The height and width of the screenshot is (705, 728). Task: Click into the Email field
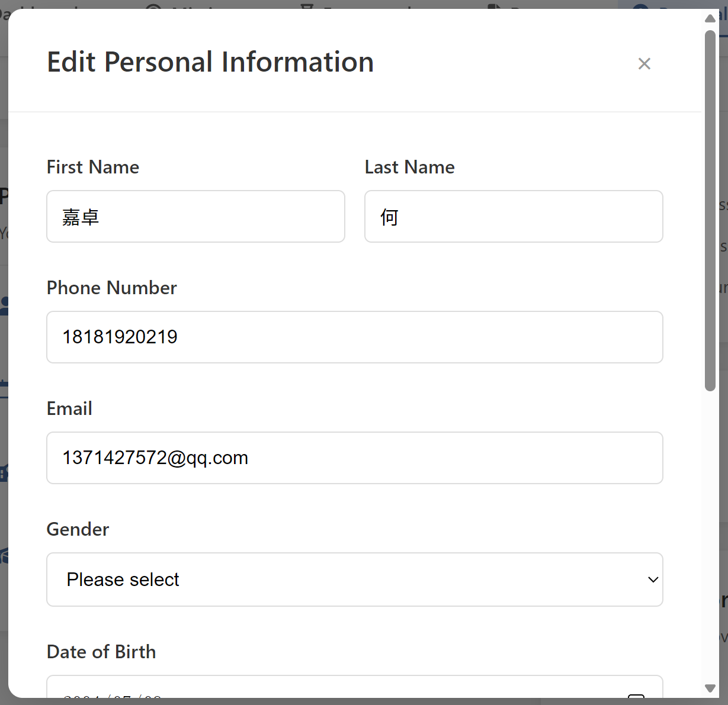tap(355, 458)
